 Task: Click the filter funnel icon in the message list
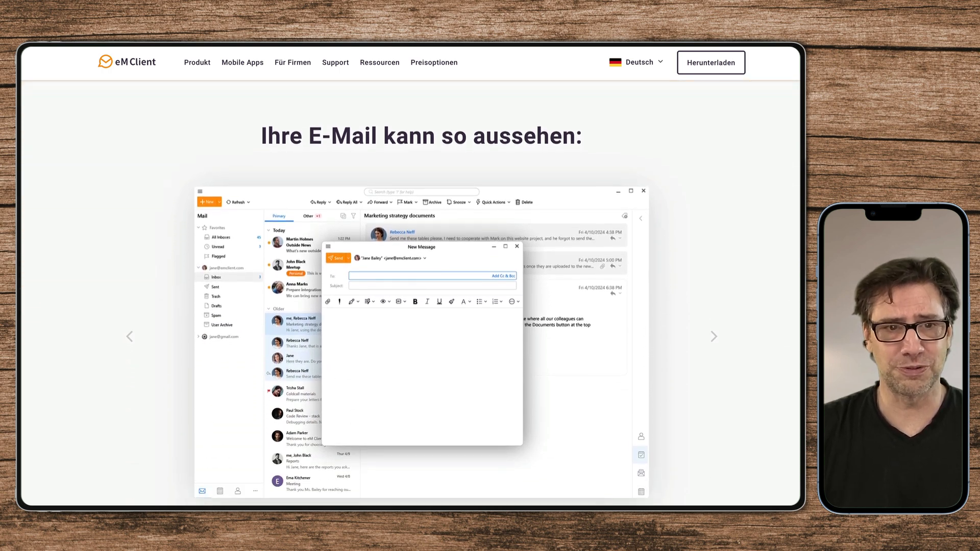tap(353, 216)
